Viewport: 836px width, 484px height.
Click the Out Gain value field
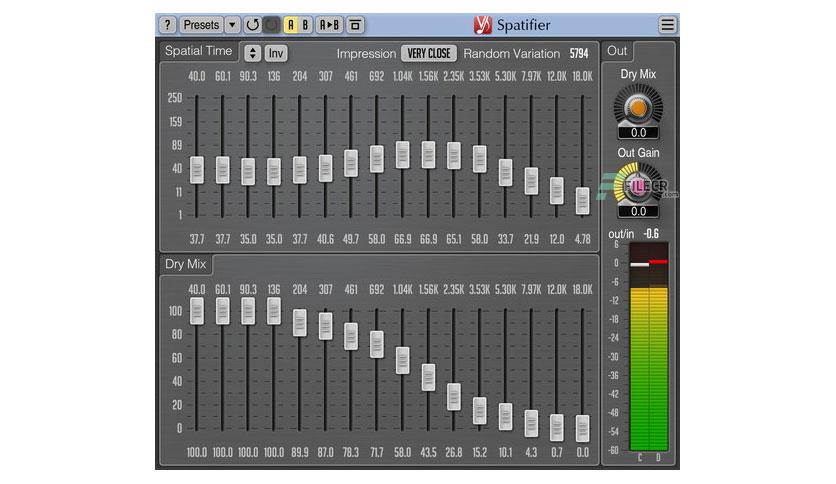638,212
